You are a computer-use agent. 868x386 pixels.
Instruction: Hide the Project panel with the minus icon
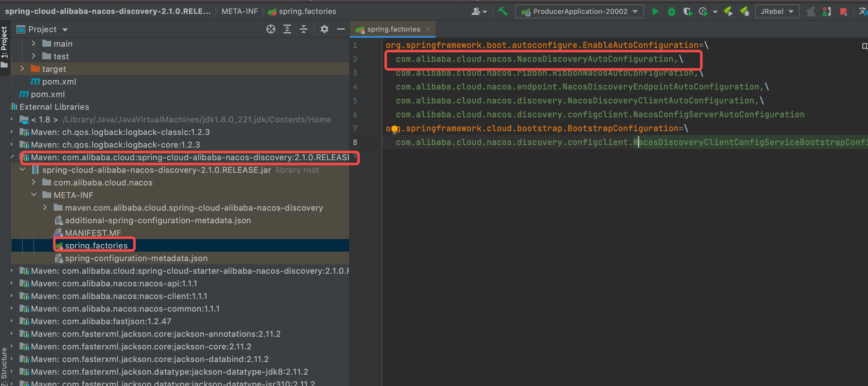pos(341,29)
